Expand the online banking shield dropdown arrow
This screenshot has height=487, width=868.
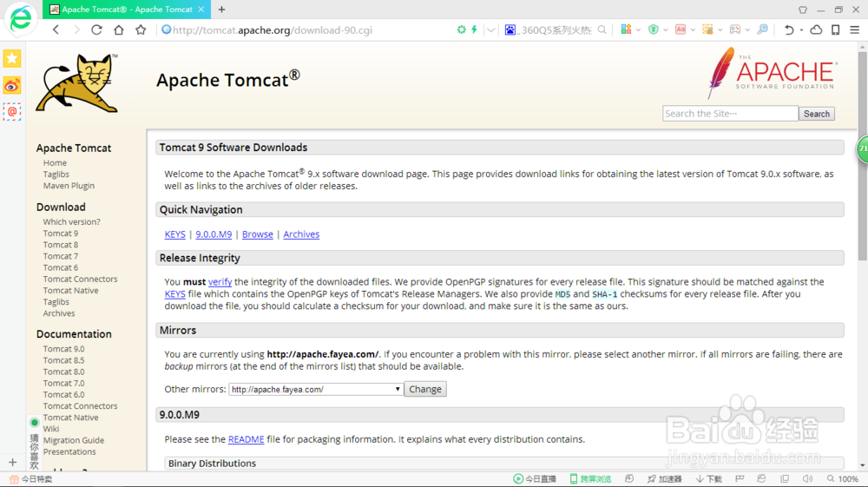[x=666, y=30]
